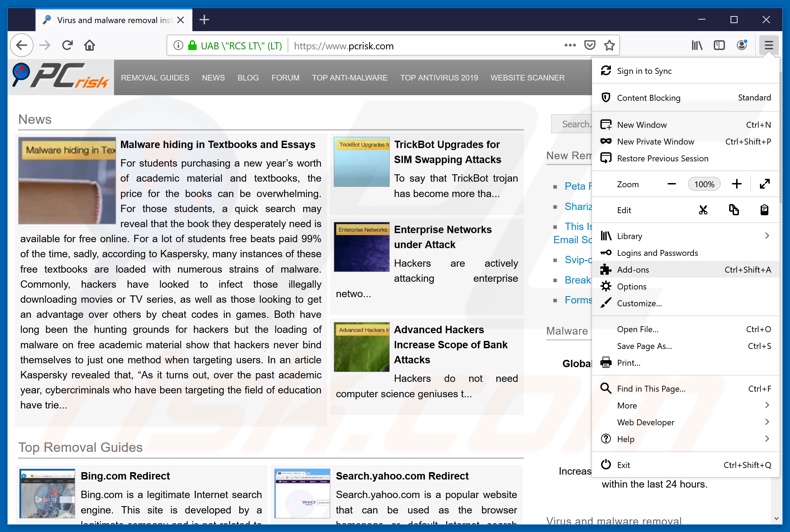Open Malware hiding in Textbooks article title

click(218, 145)
